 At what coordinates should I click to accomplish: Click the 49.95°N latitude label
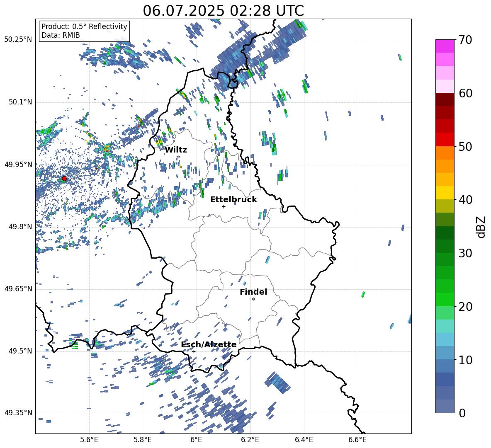pyautogui.click(x=18, y=165)
